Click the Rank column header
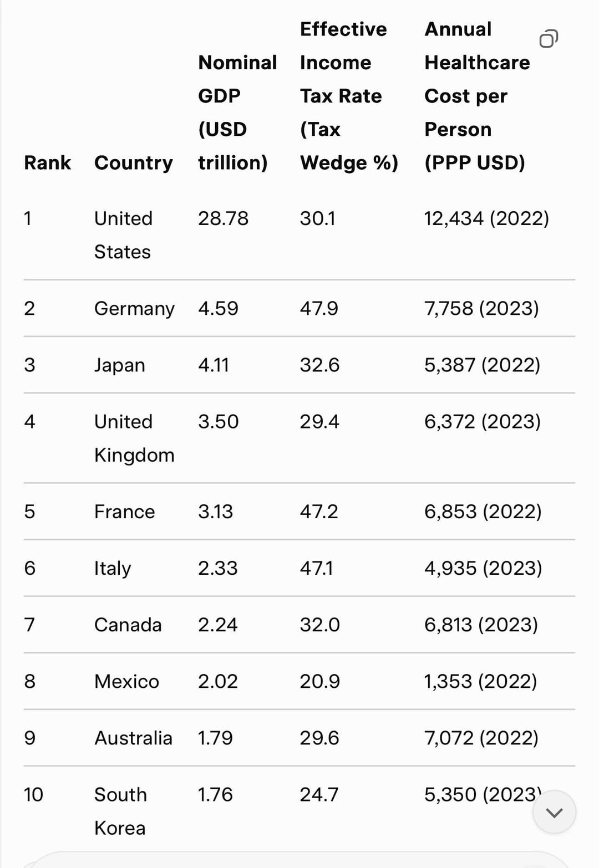 click(x=47, y=162)
